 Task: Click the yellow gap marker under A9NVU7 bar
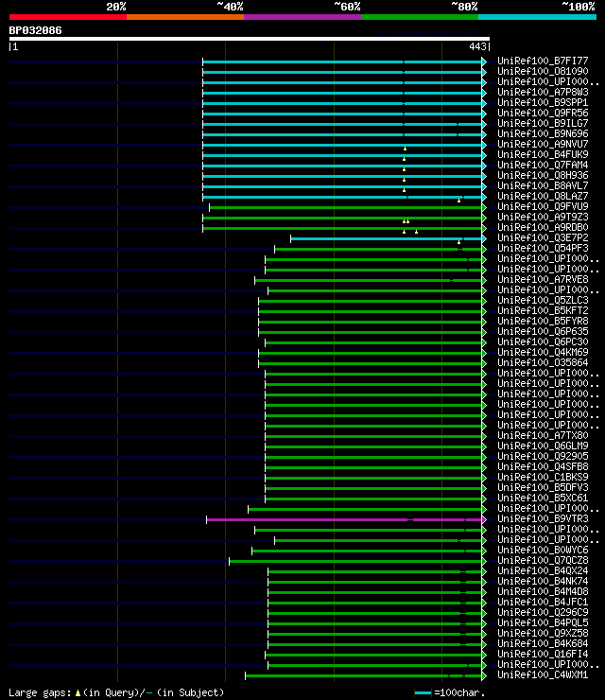(x=405, y=149)
